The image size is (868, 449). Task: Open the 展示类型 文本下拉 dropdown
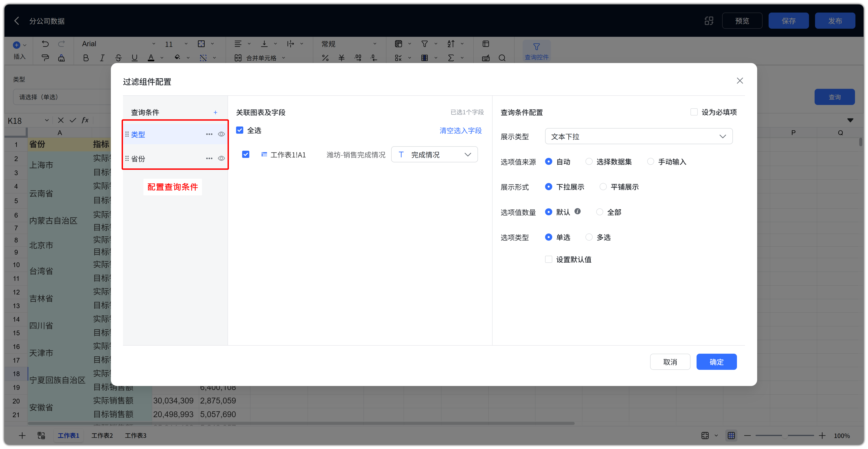638,136
